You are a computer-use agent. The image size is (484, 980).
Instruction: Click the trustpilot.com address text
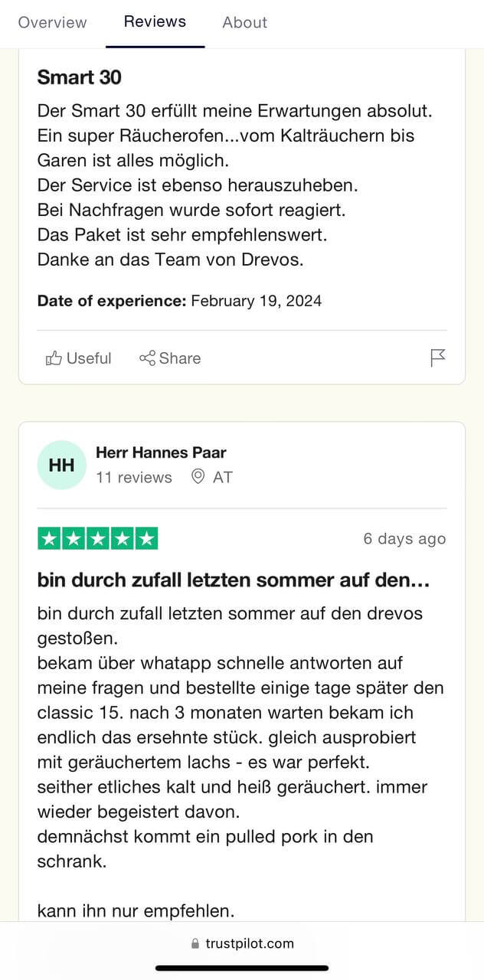(x=250, y=943)
